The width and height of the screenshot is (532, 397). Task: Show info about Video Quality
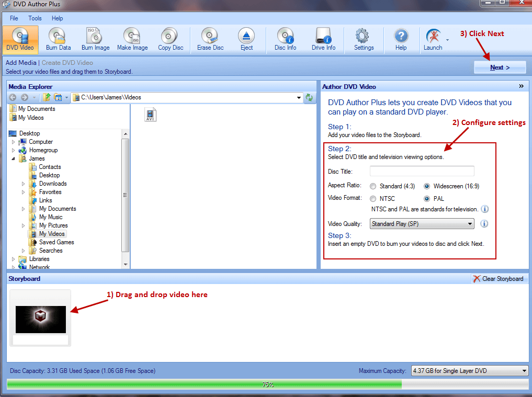pyautogui.click(x=484, y=224)
